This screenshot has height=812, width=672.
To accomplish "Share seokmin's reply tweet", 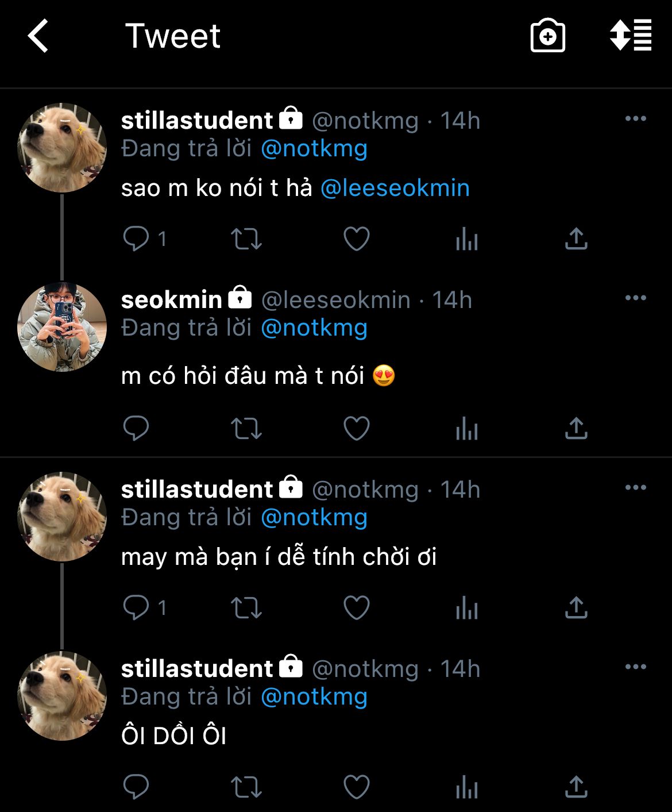I will point(576,429).
